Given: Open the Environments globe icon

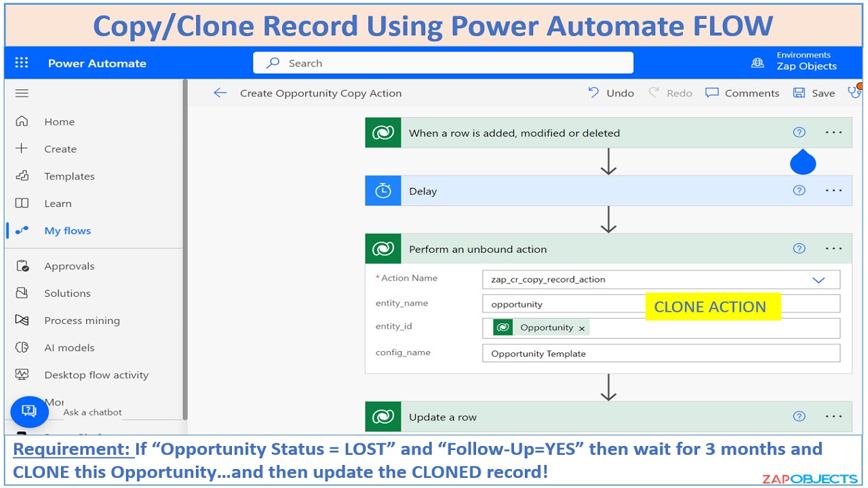Looking at the screenshot, I should [x=757, y=63].
